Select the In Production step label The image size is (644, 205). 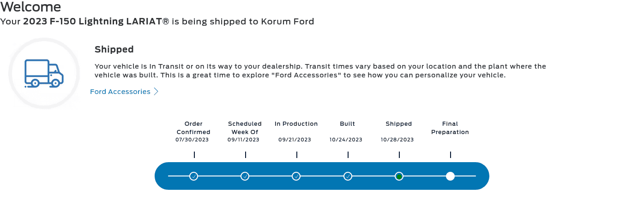click(x=296, y=123)
